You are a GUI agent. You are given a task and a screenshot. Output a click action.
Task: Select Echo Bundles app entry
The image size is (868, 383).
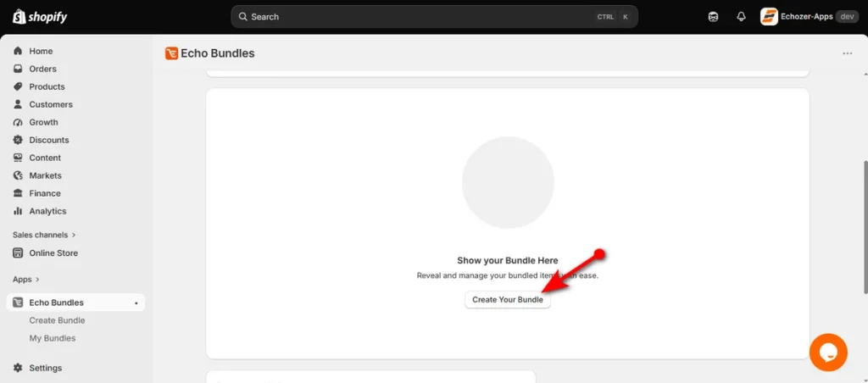[75, 303]
